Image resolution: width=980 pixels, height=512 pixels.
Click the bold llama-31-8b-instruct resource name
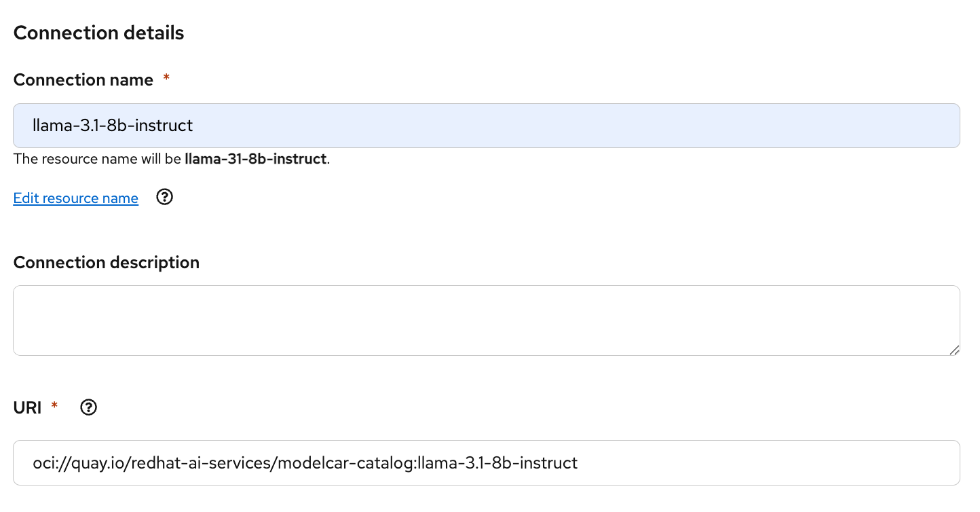[x=255, y=160]
